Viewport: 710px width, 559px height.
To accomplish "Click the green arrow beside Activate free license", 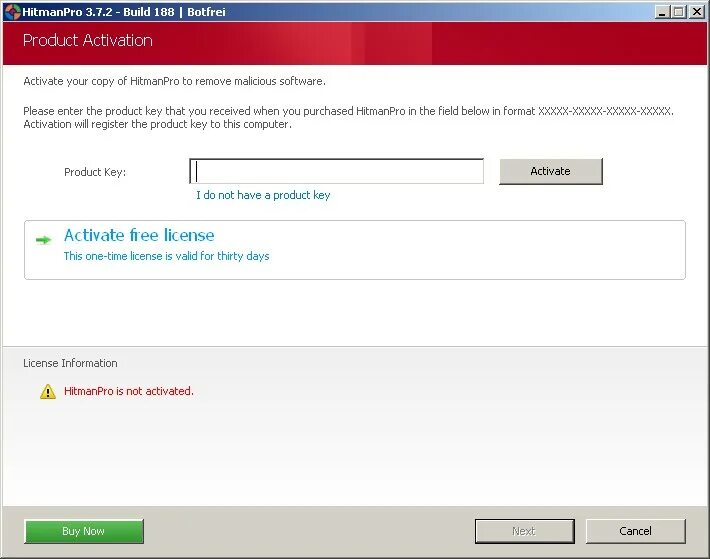I will click(43, 240).
